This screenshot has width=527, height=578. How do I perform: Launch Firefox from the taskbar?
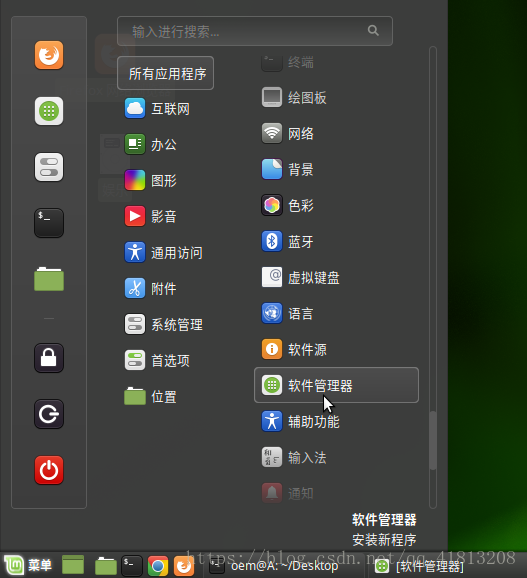[x=184, y=565]
